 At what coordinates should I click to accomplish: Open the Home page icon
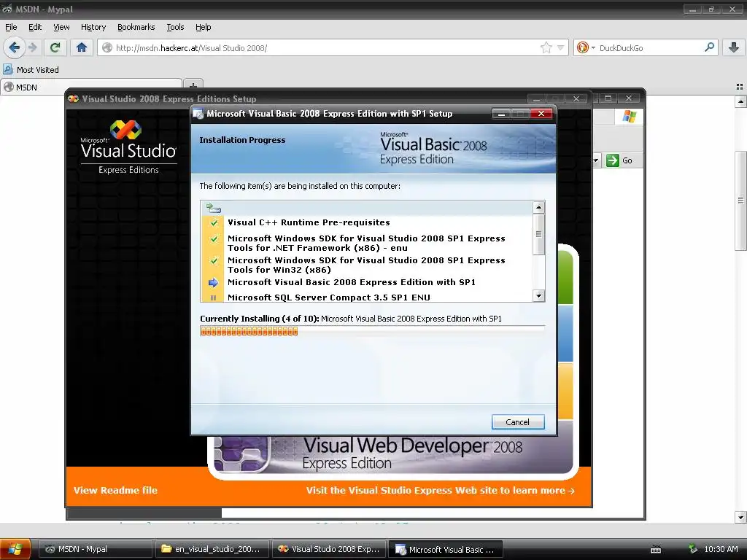(x=82, y=47)
